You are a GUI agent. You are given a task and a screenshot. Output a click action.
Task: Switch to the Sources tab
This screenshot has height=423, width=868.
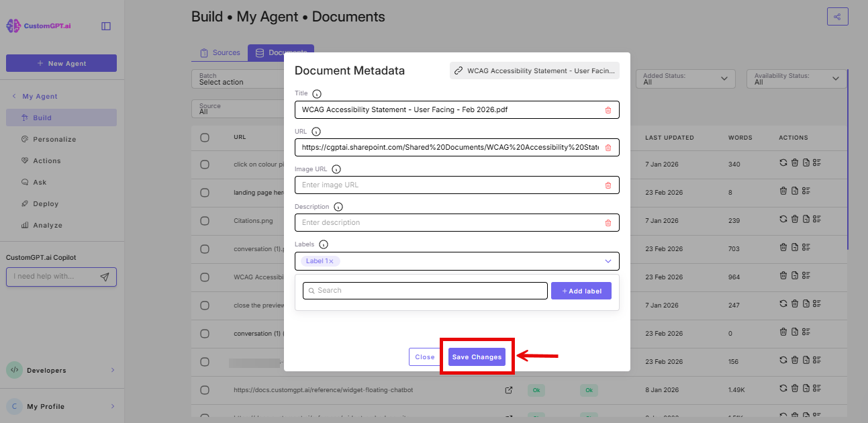(x=220, y=52)
